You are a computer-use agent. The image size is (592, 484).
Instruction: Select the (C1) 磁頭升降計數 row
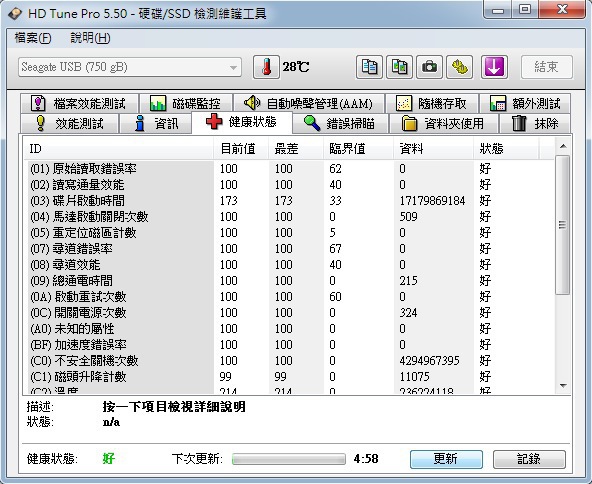290,377
